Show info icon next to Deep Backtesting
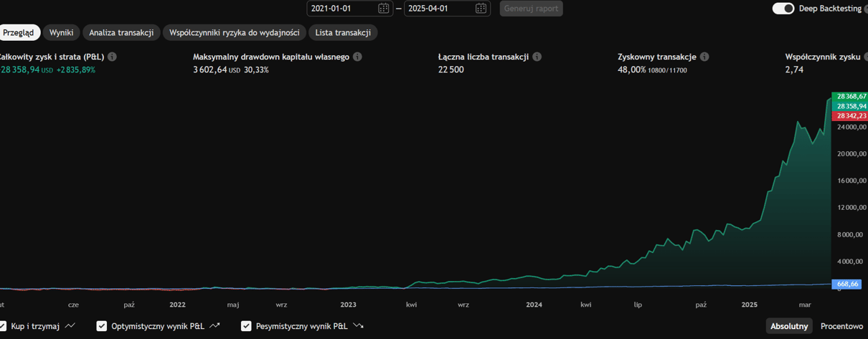The height and width of the screenshot is (339, 868). [x=866, y=9]
